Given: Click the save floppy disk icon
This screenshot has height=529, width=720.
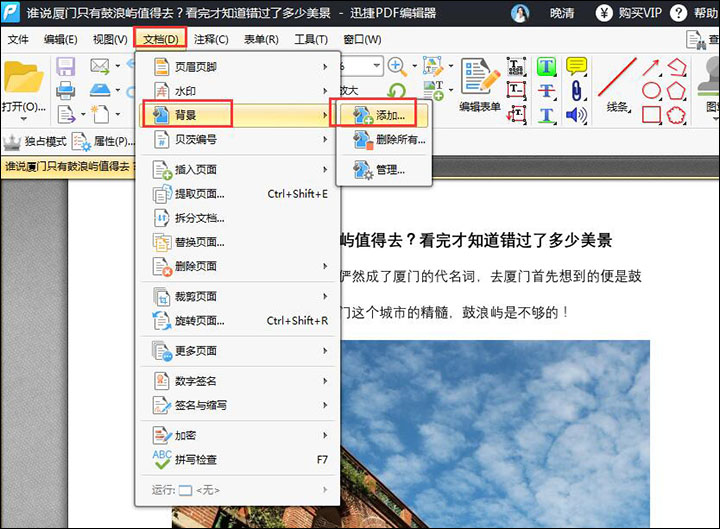Looking at the screenshot, I should click(66, 67).
